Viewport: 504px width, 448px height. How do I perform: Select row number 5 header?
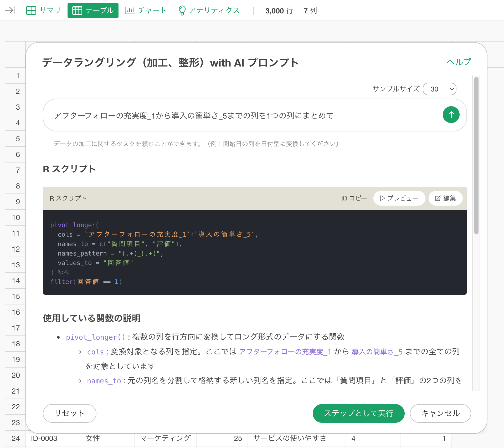[x=18, y=139]
